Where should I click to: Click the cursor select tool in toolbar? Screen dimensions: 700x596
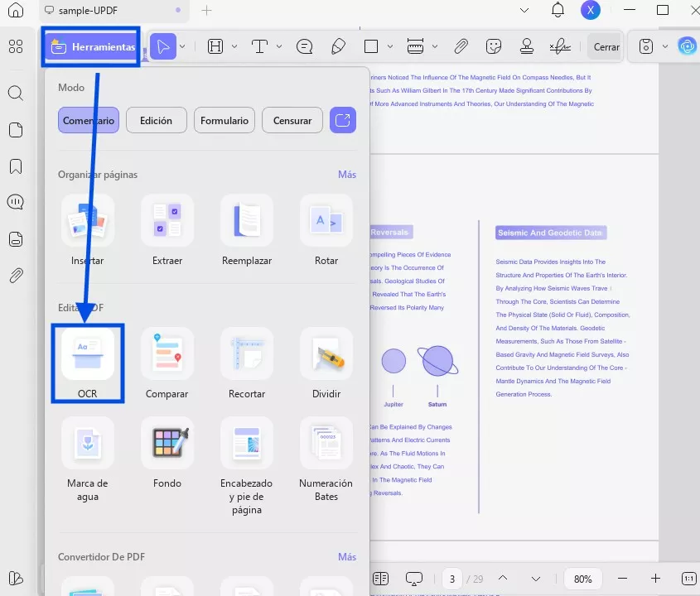[163, 46]
